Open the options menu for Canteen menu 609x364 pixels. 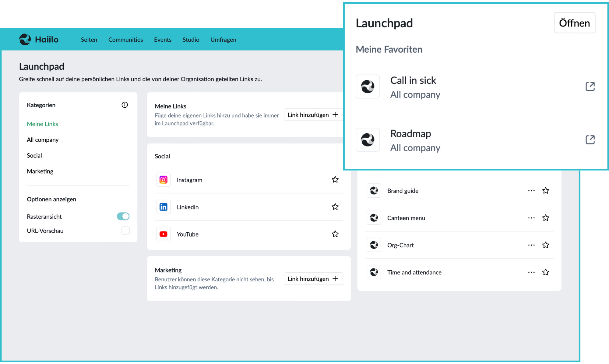point(531,218)
